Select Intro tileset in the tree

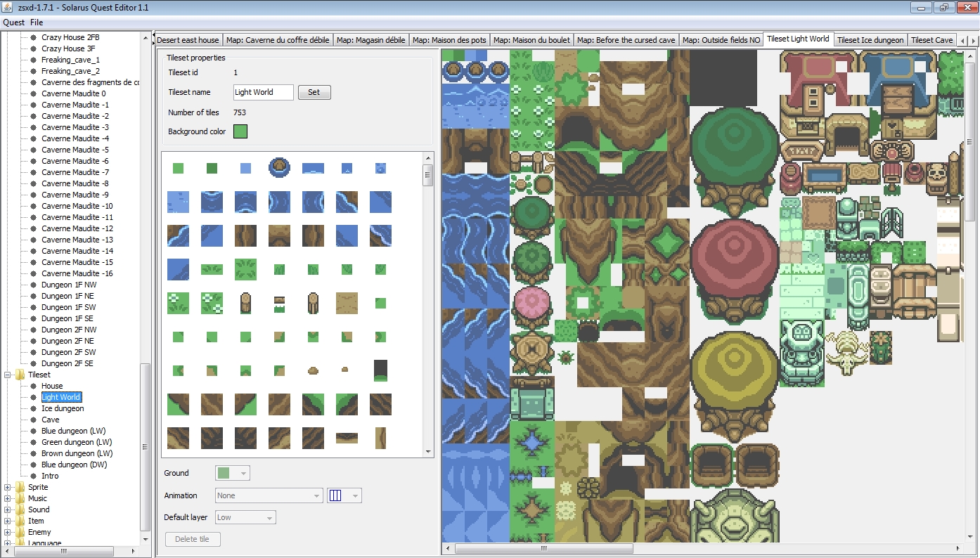(x=51, y=476)
